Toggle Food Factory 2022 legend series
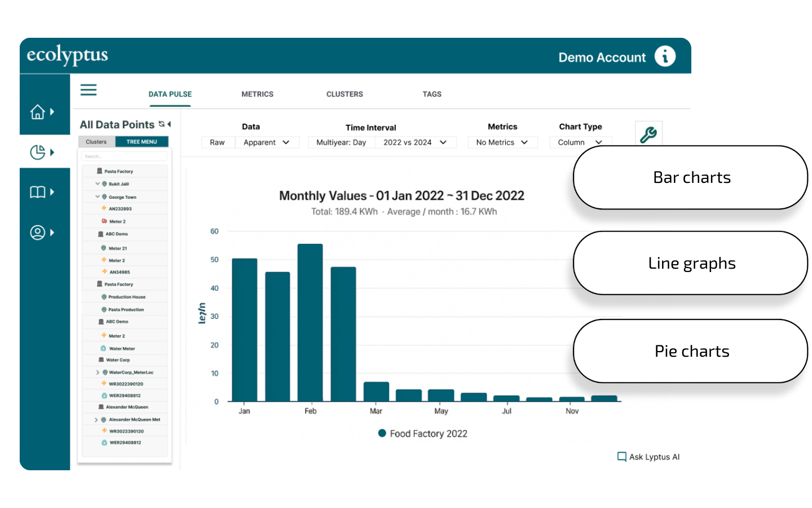812x508 pixels. 423,433
